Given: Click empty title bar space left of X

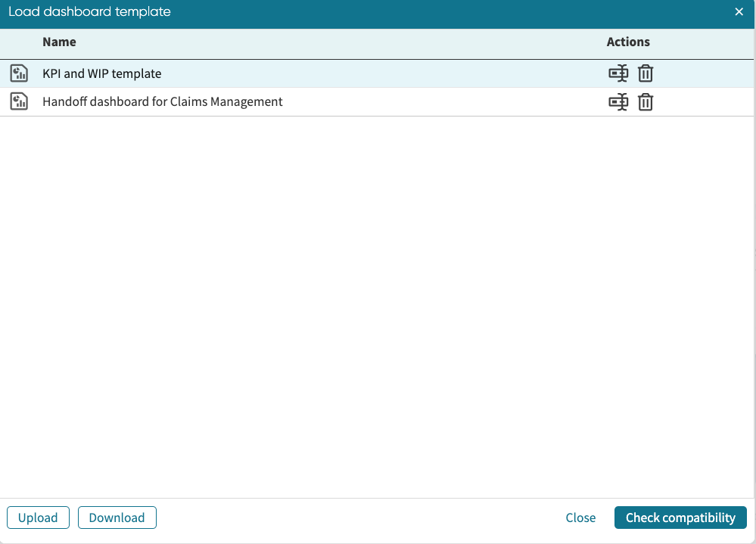Looking at the screenshot, I should pos(454,11).
